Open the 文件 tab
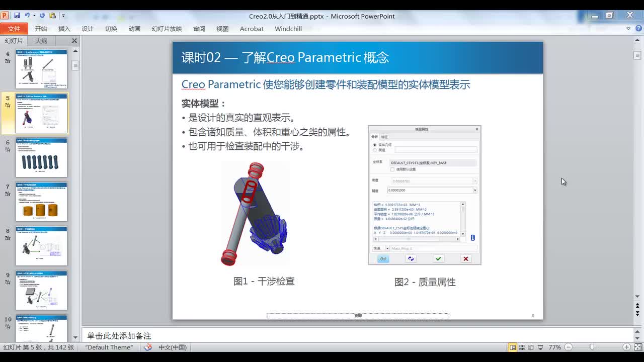Viewport: 644px width, 362px height. (x=14, y=29)
